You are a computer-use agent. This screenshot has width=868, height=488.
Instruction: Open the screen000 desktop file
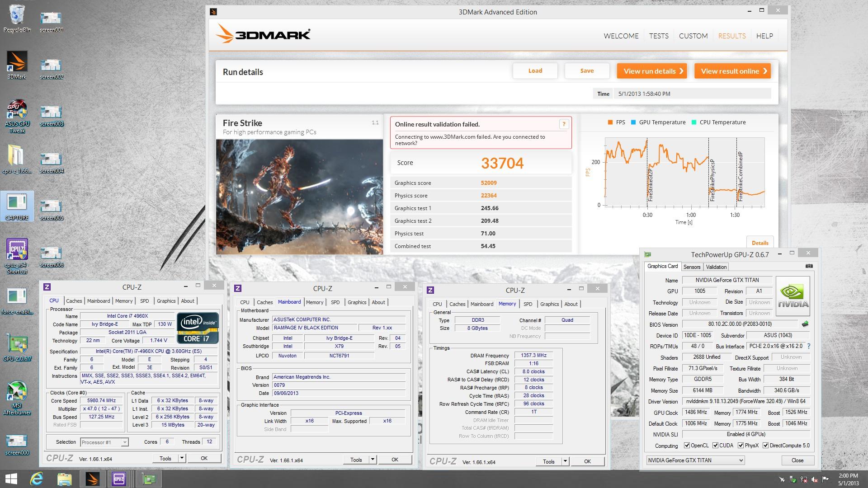pos(17,444)
